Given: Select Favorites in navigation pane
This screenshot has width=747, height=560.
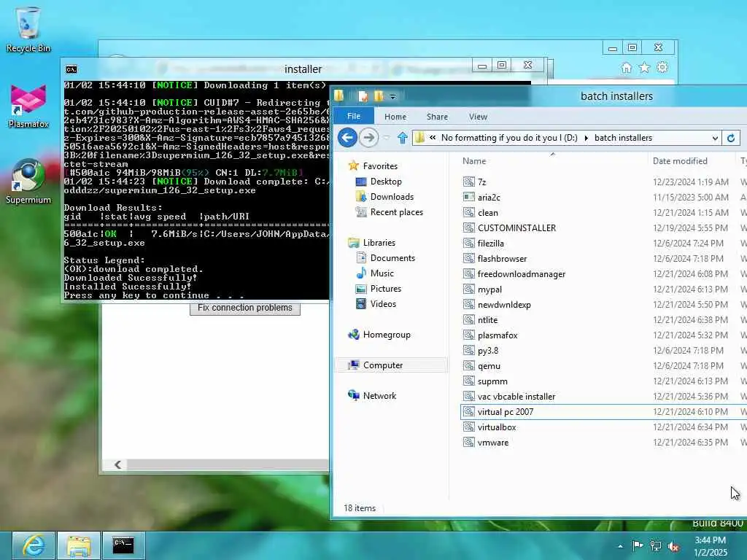Looking at the screenshot, I should (x=379, y=166).
